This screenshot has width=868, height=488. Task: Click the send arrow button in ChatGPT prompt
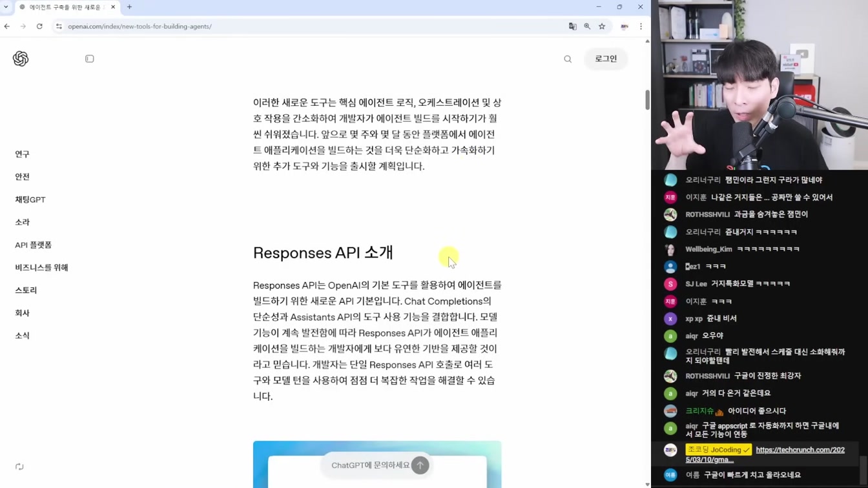[420, 465]
